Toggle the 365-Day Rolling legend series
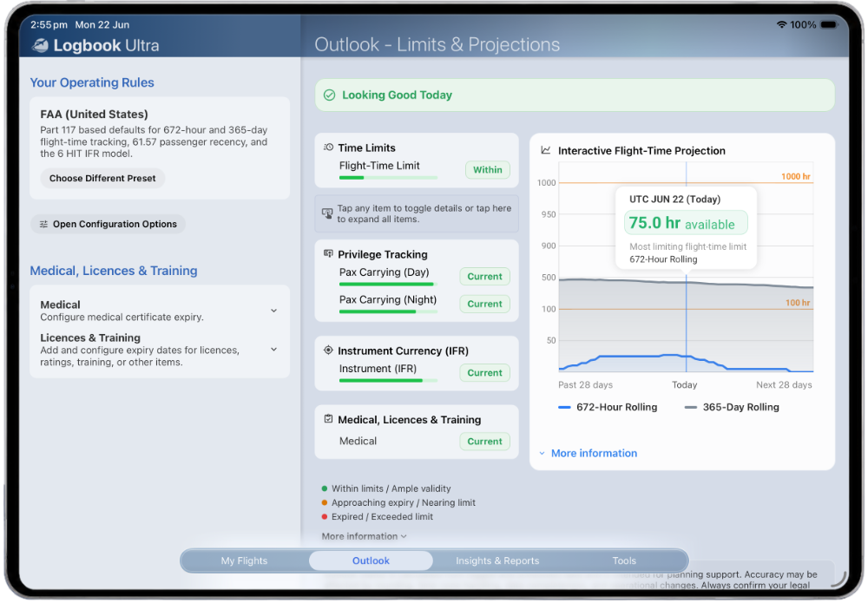868x603 pixels. pos(732,407)
